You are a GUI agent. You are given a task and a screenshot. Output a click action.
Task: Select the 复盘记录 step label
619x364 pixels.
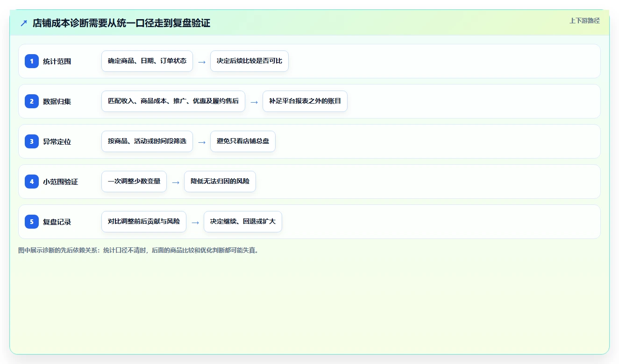57,222
